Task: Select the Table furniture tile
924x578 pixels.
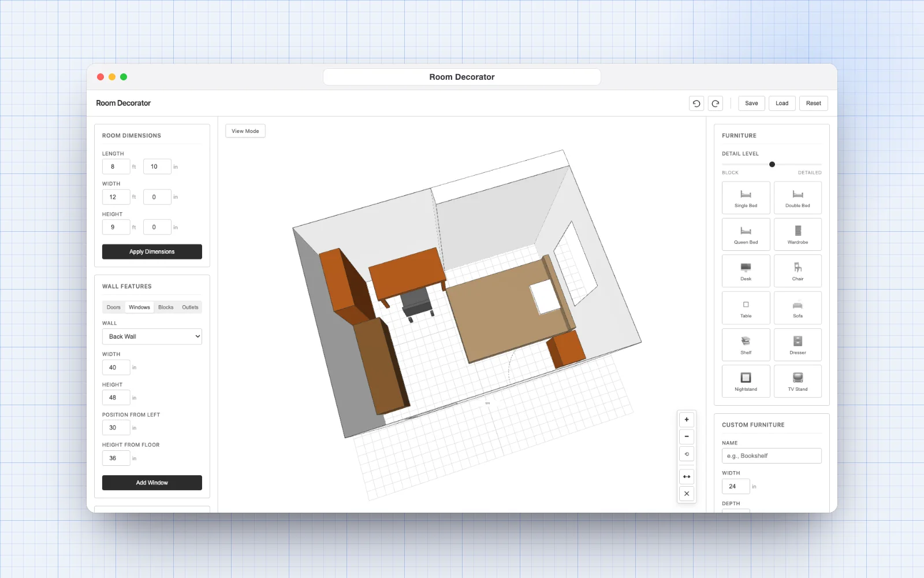Action: click(x=746, y=308)
